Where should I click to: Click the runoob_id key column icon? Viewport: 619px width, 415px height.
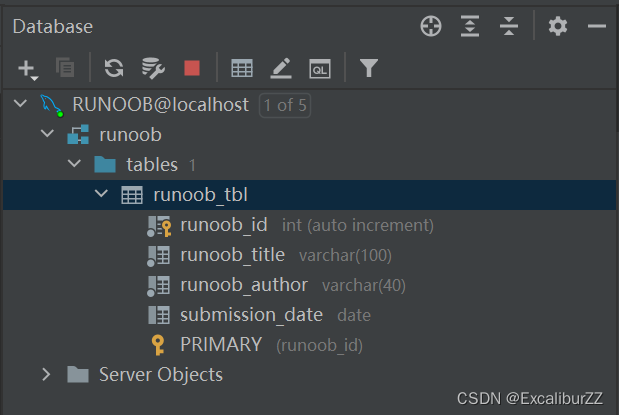159,226
